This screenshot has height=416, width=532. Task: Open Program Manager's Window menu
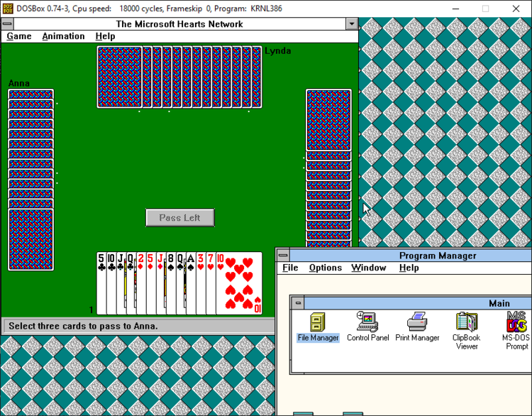pyautogui.click(x=368, y=268)
